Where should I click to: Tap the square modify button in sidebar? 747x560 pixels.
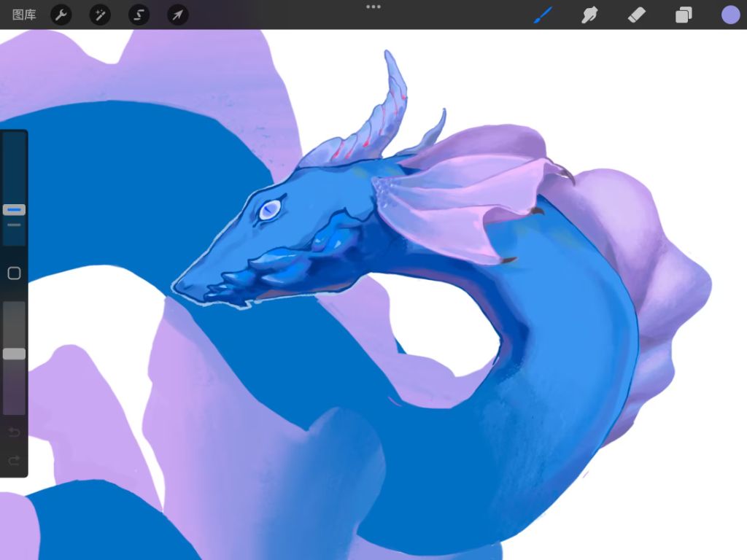coord(15,273)
